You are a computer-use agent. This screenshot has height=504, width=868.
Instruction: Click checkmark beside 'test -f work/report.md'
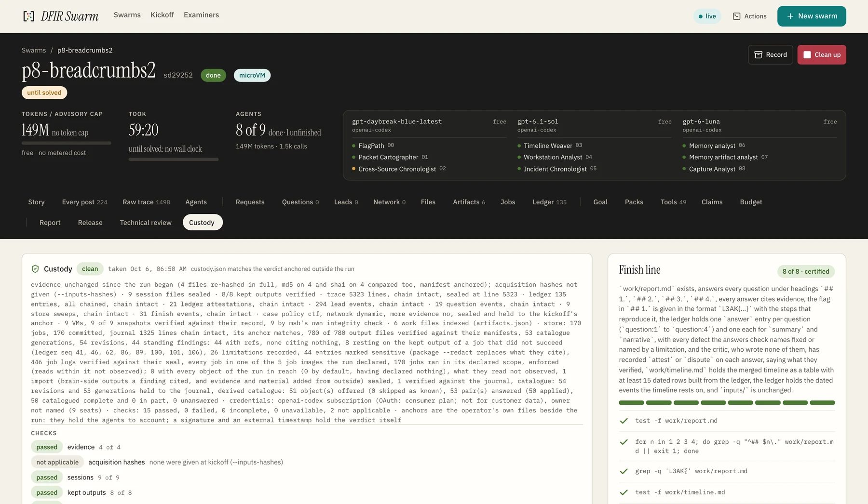(x=624, y=421)
